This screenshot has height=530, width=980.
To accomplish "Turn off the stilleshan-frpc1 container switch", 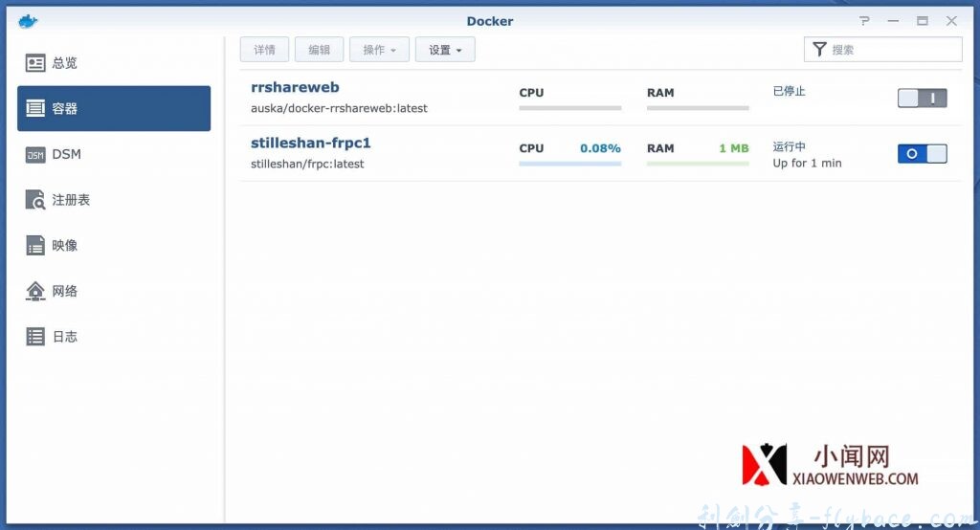I will [922, 154].
